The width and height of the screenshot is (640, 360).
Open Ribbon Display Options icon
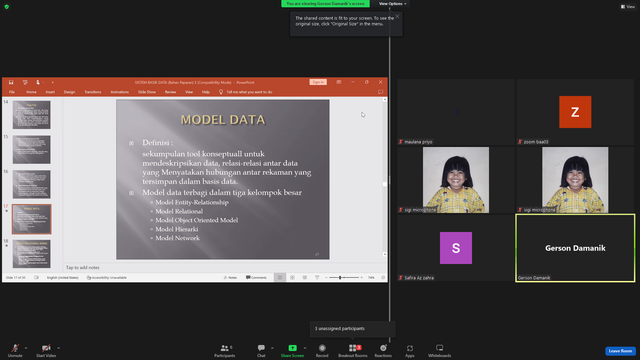(x=339, y=82)
